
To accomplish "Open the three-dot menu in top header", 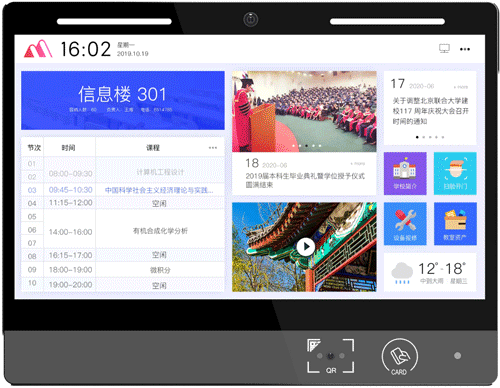I will coord(465,49).
